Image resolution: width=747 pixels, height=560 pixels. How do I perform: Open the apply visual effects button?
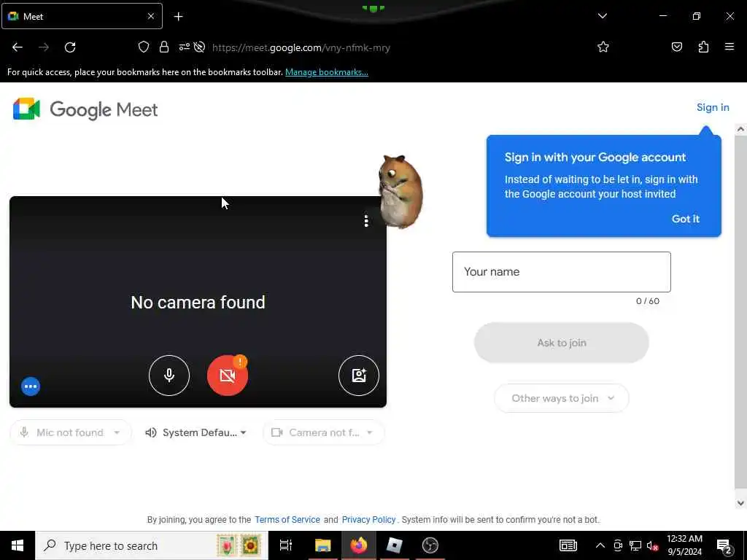359,376
